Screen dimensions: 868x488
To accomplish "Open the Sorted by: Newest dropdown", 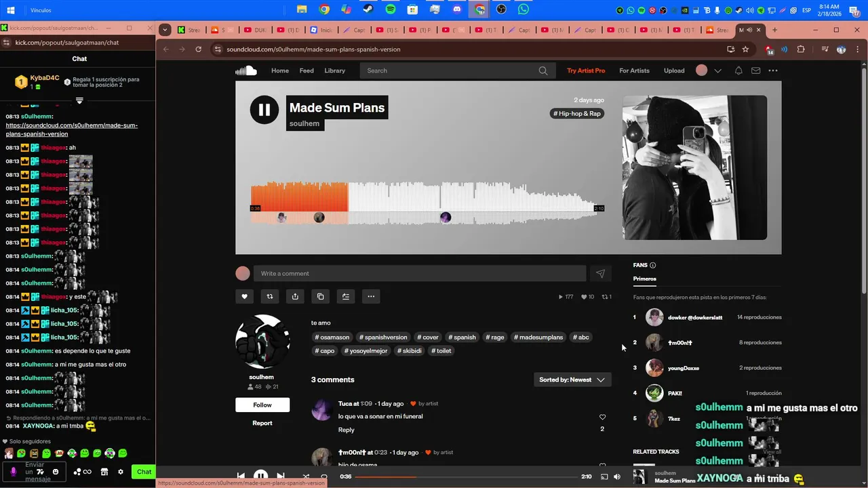I will pos(572,380).
